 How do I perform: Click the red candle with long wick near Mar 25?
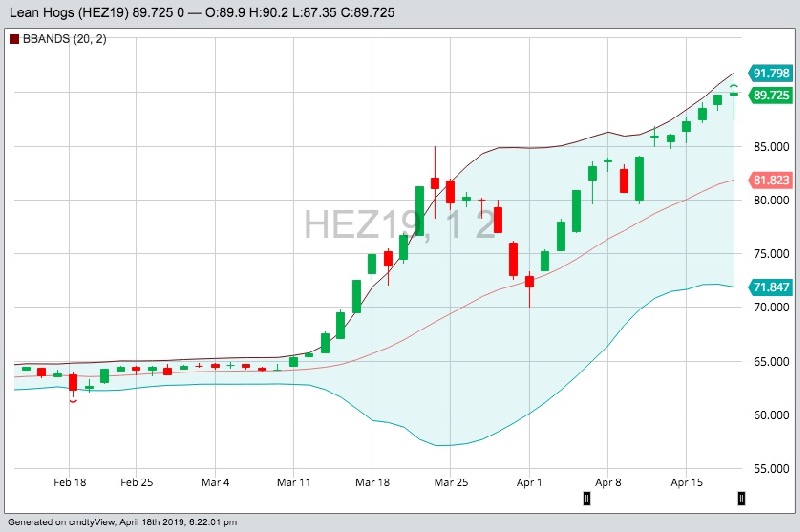click(435, 183)
